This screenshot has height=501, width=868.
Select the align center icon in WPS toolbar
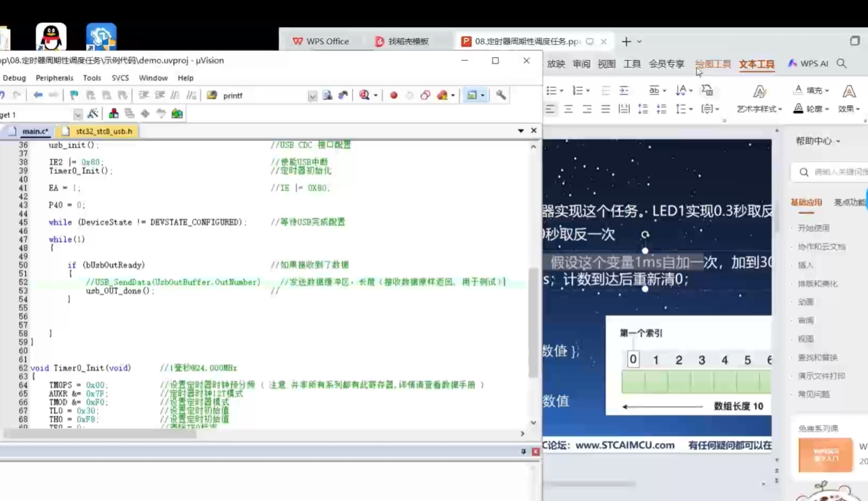(x=567, y=110)
